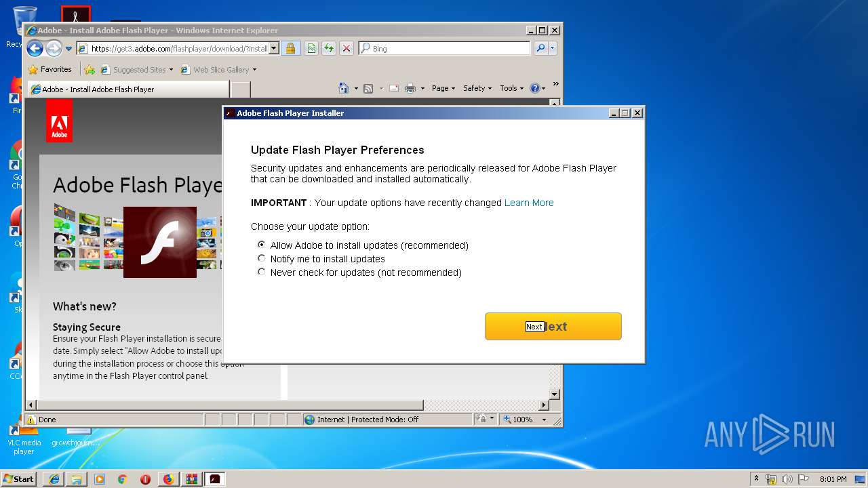Screen dimensions: 868x488
Task: Click the IE address bar URL
Action: (179, 49)
